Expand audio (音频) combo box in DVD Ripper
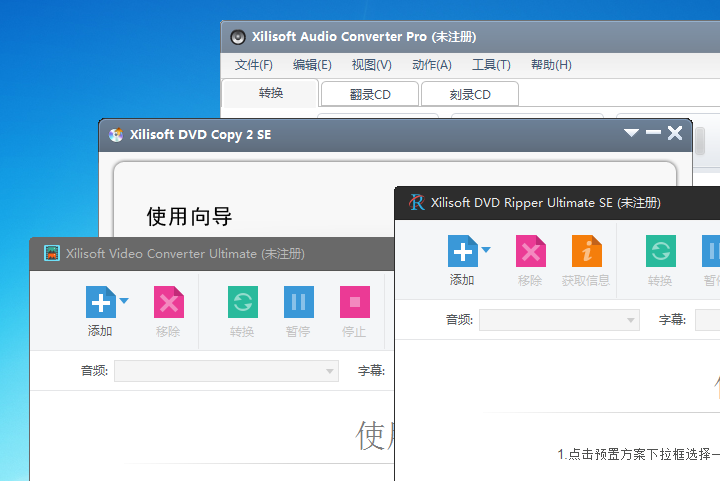 coord(559,320)
